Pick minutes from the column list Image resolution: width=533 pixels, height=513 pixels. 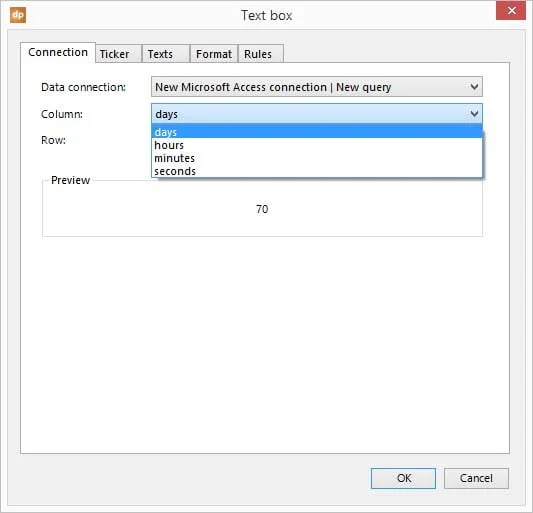(x=316, y=158)
